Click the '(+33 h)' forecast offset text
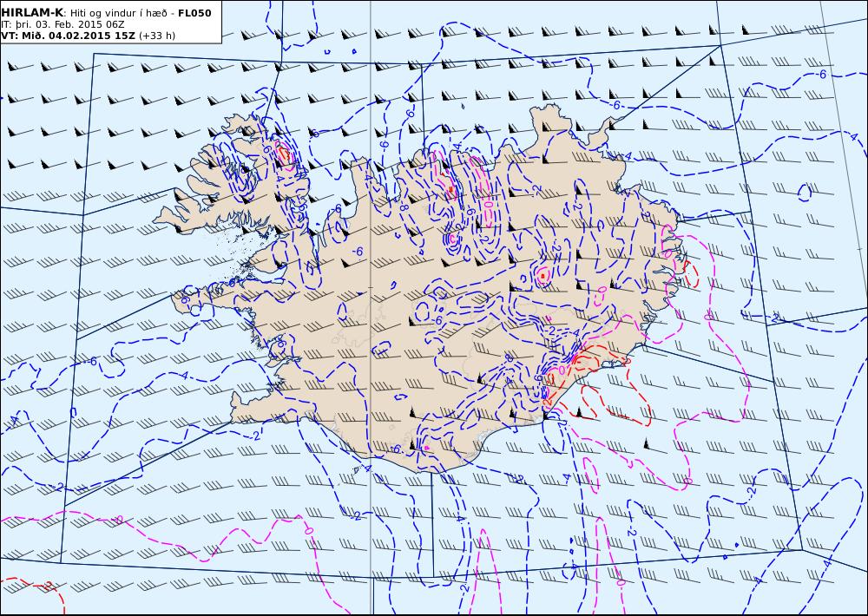868x616 pixels. pyautogui.click(x=157, y=36)
